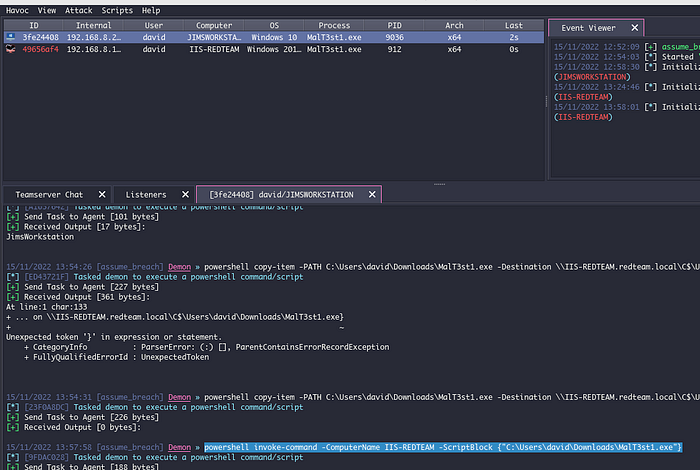Click the highlighted invoke-command line

[443, 447]
